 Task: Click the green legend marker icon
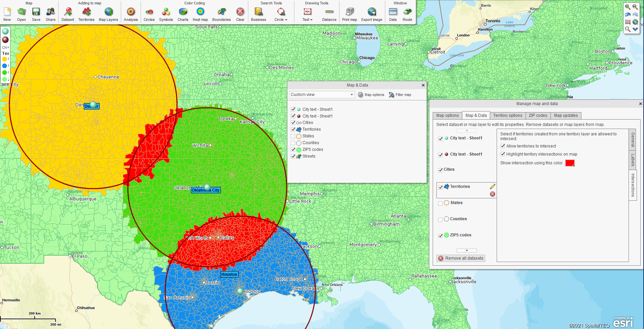point(5,31)
